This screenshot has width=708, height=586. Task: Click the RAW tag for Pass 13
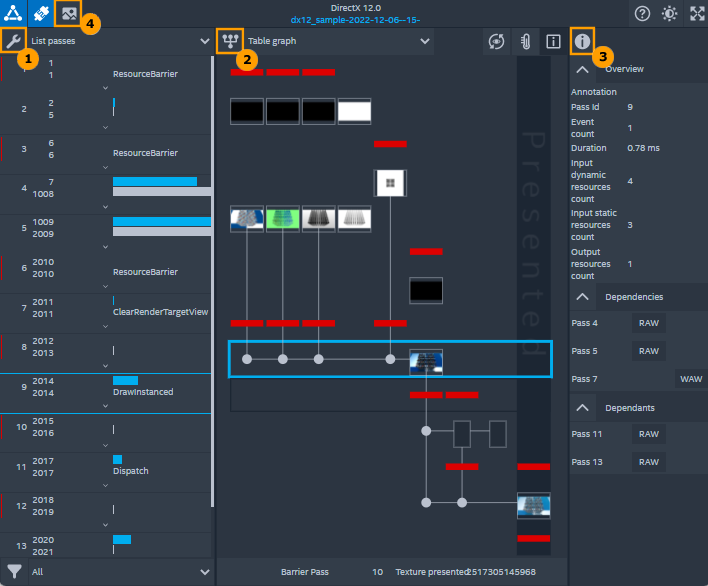click(648, 462)
